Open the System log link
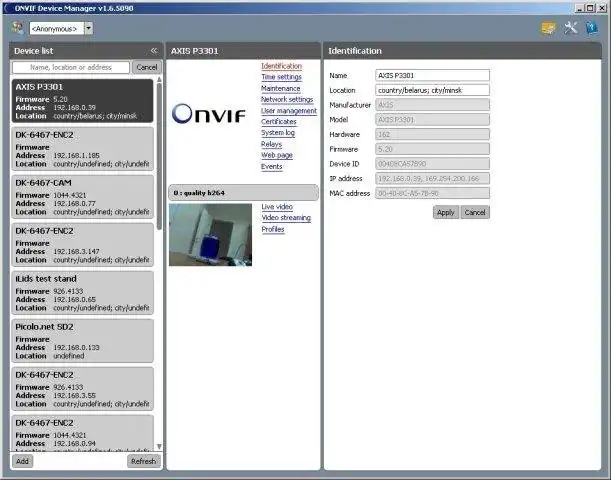Viewport: 611px width, 480px height. click(278, 132)
